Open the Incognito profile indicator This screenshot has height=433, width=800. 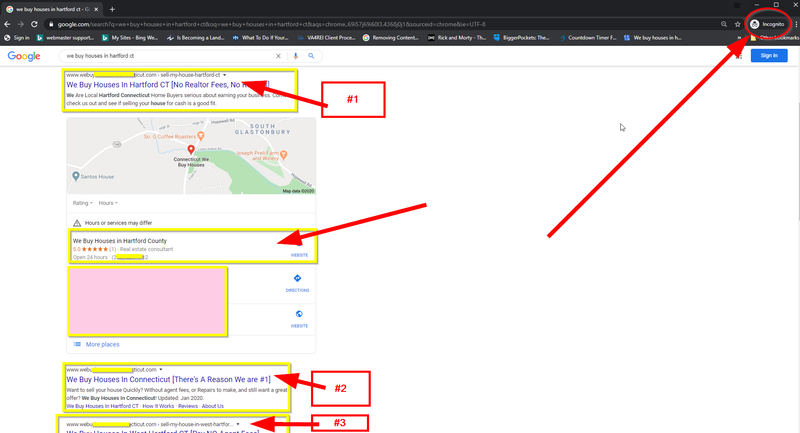click(x=767, y=24)
